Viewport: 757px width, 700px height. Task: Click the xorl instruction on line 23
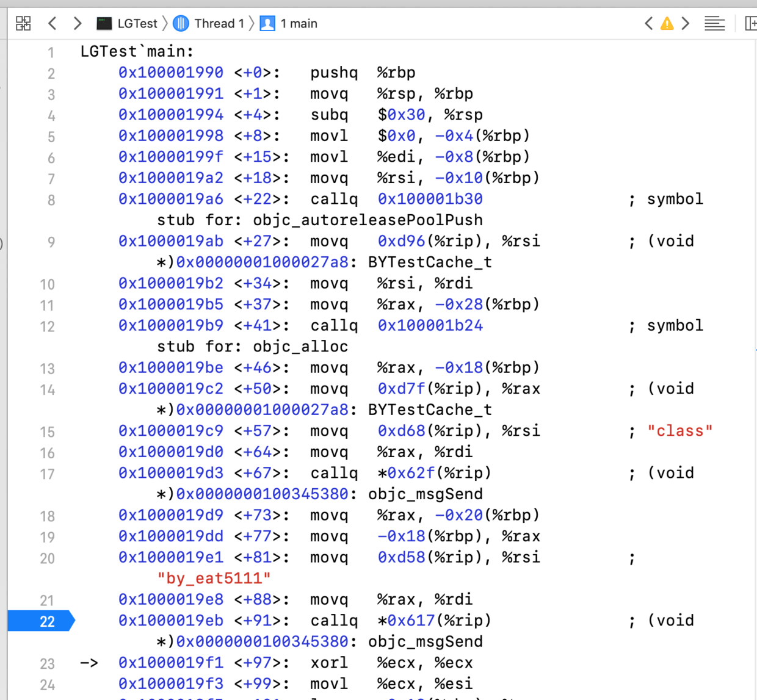(329, 663)
